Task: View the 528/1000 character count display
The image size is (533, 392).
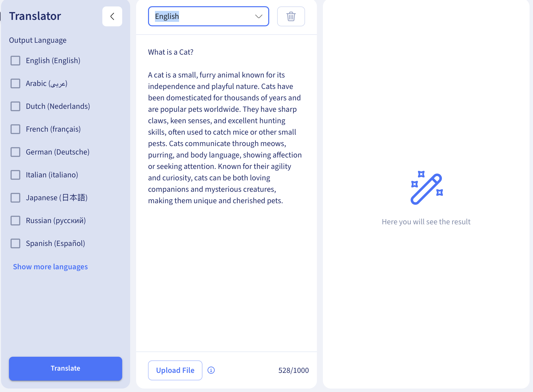Action: 294,370
